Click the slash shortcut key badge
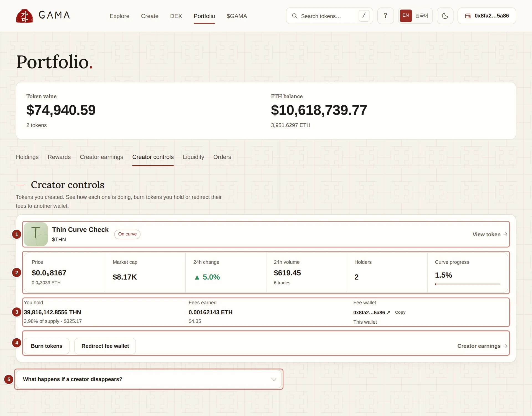The height and width of the screenshot is (416, 532). 364,16
